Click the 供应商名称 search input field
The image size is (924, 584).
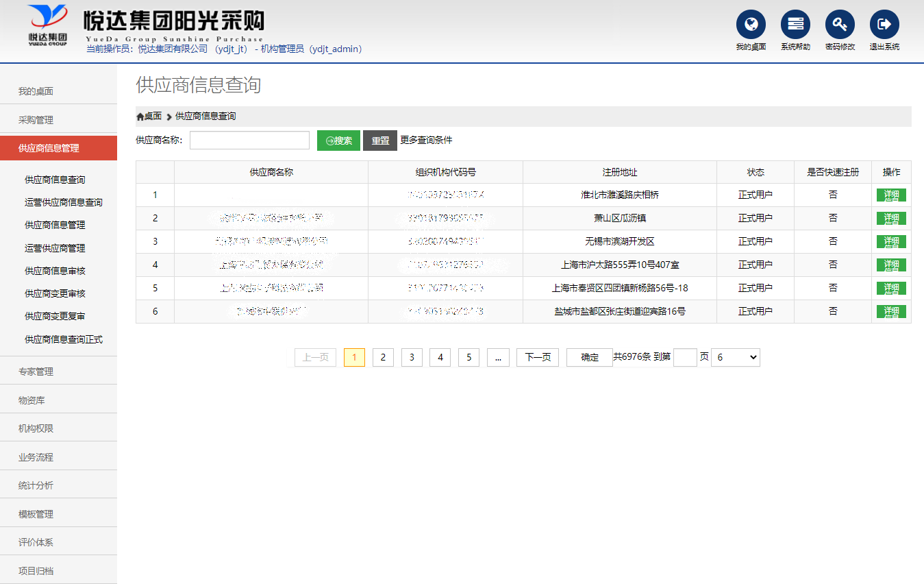(x=249, y=141)
